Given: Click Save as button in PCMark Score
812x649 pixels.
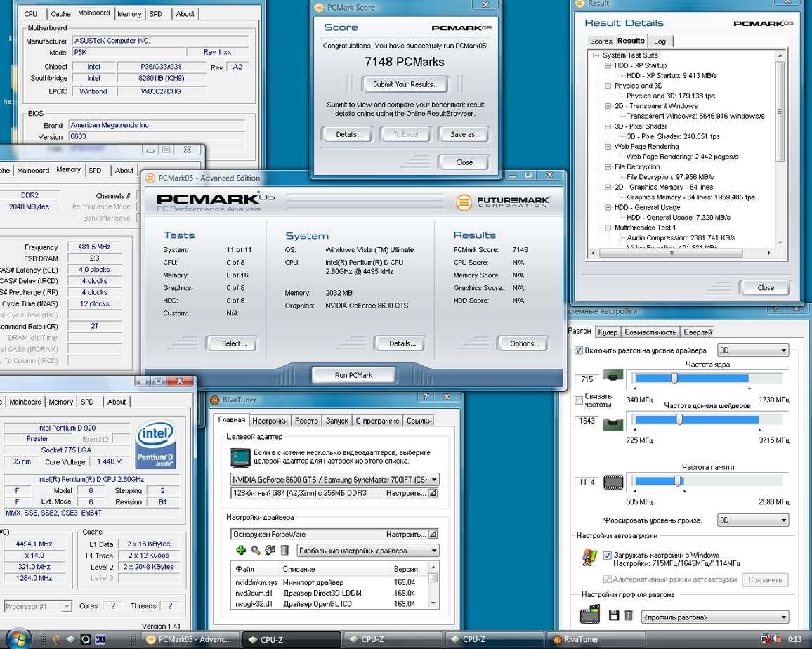Looking at the screenshot, I should pos(465,135).
